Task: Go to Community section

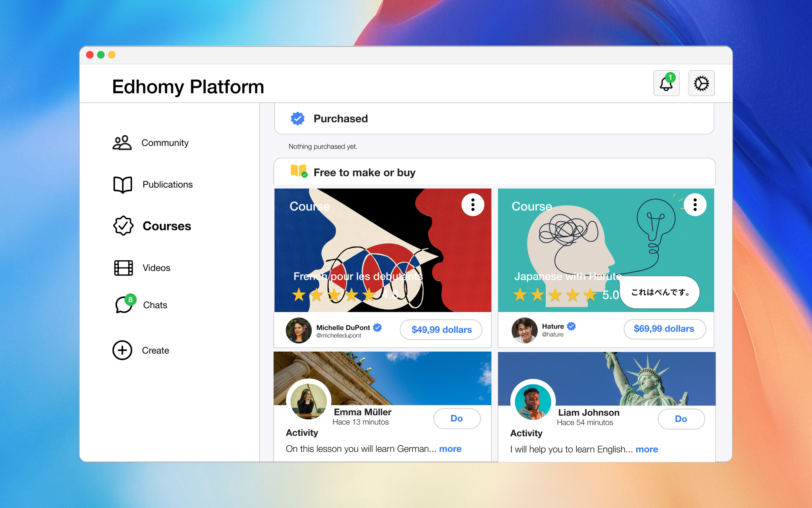Action: tap(151, 143)
